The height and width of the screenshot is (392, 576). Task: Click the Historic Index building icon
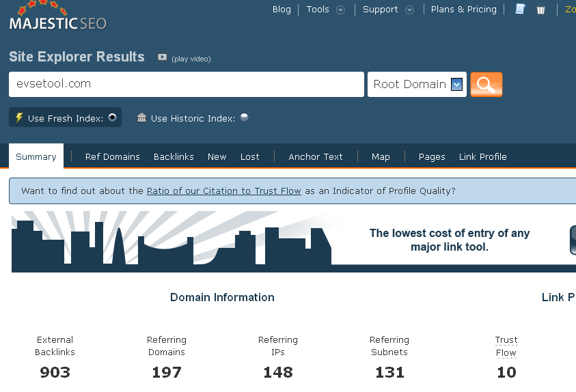[x=141, y=117]
